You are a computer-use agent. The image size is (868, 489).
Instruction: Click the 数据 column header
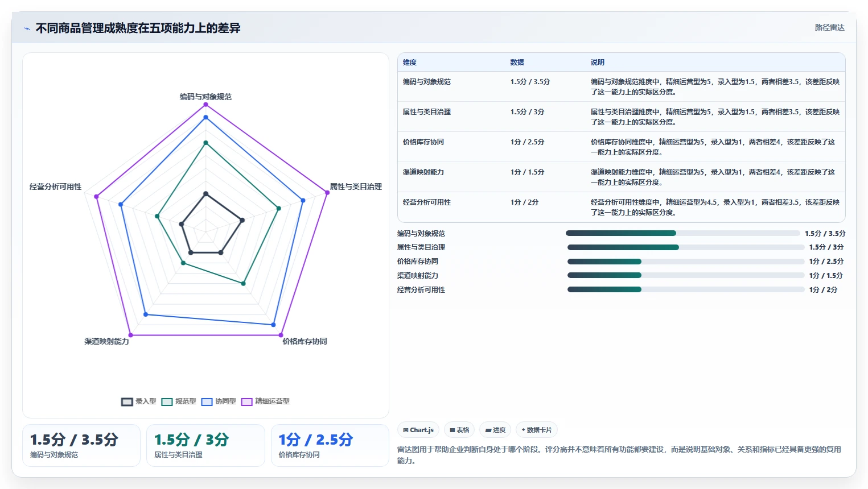(517, 63)
